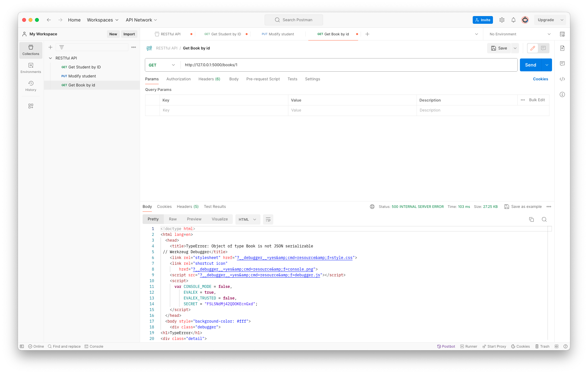Click the query param Key field
This screenshot has height=374, width=588.
(224, 110)
